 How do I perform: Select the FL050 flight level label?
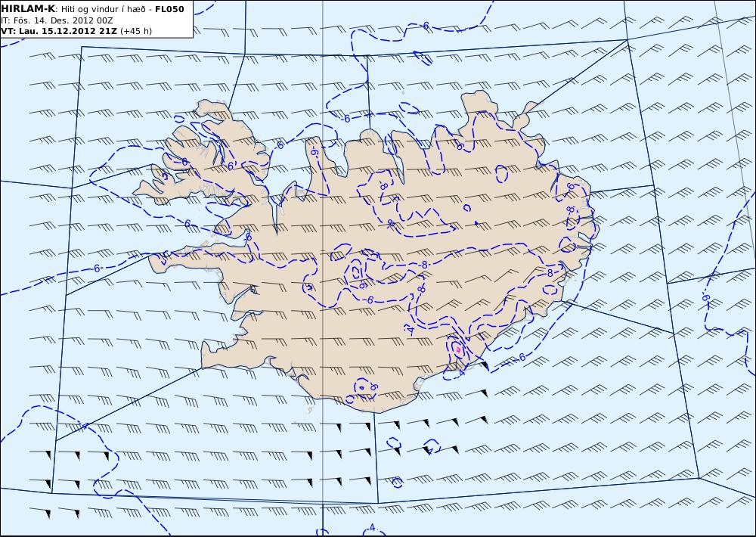pos(169,9)
